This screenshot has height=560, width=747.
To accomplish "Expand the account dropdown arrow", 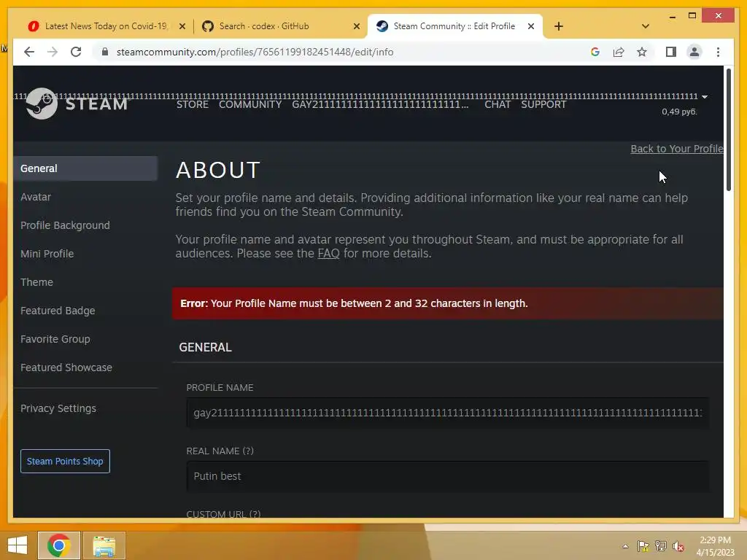I will coord(705,97).
